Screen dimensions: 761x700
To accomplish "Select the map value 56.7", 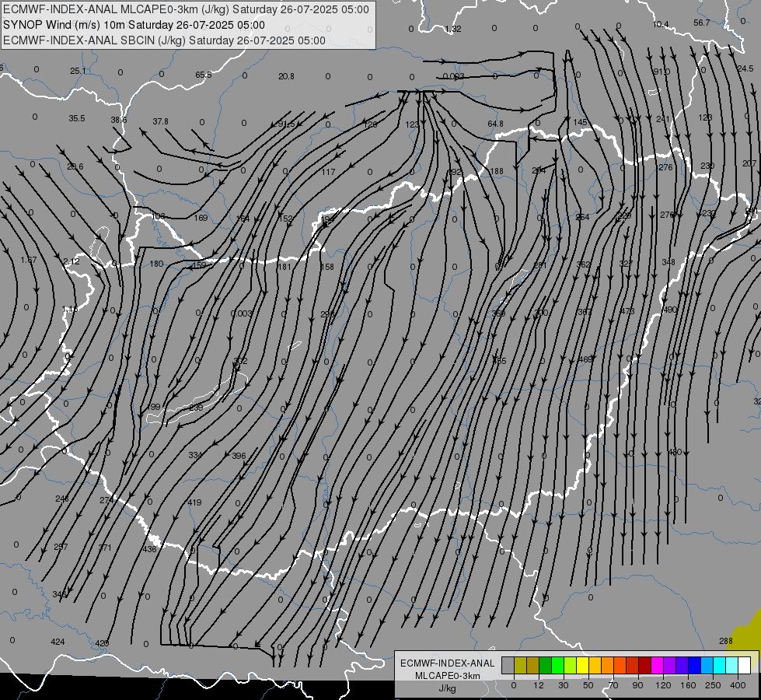I will (701, 23).
